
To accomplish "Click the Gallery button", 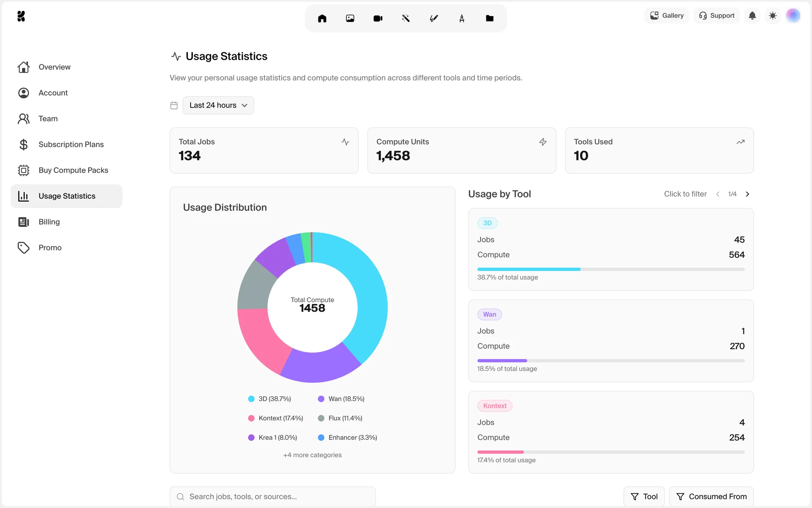I will pyautogui.click(x=667, y=16).
